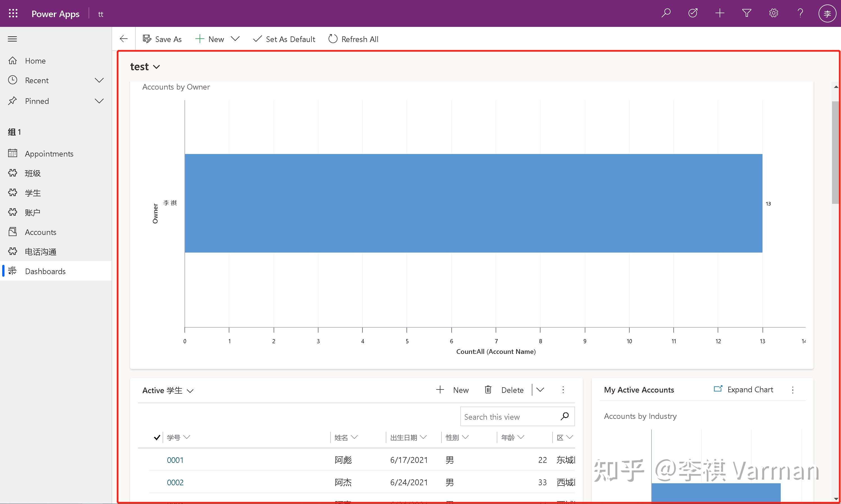Click the blue bar for owner 李祺

(473, 203)
